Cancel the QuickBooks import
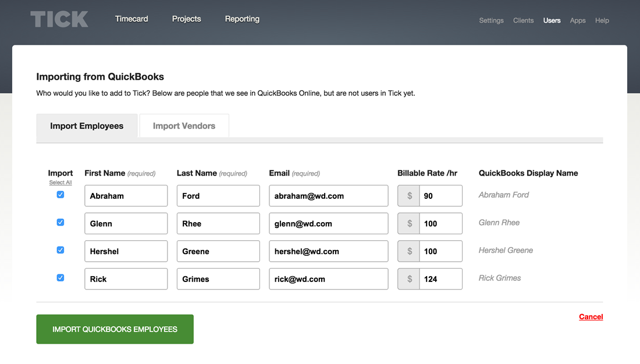 point(591,317)
